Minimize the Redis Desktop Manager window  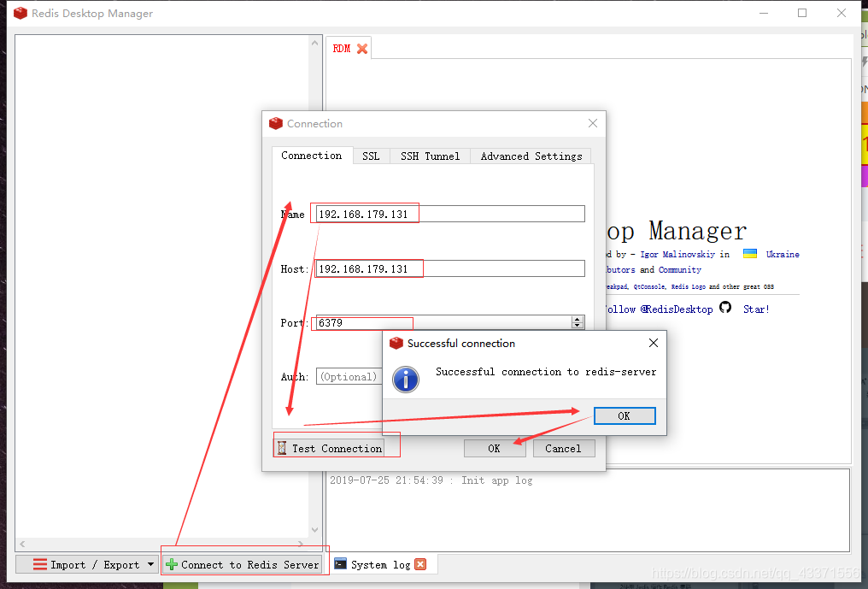(x=764, y=13)
